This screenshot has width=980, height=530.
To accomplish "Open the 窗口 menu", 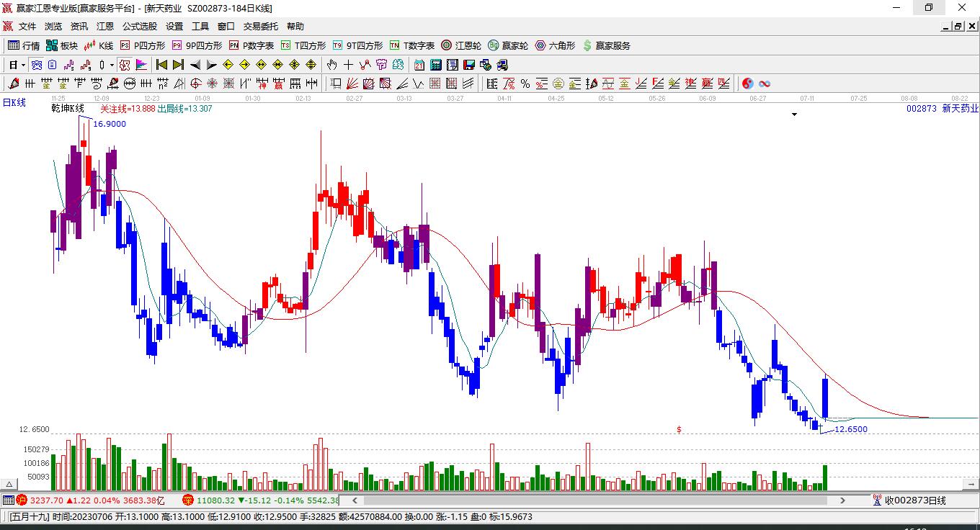I will [226, 27].
